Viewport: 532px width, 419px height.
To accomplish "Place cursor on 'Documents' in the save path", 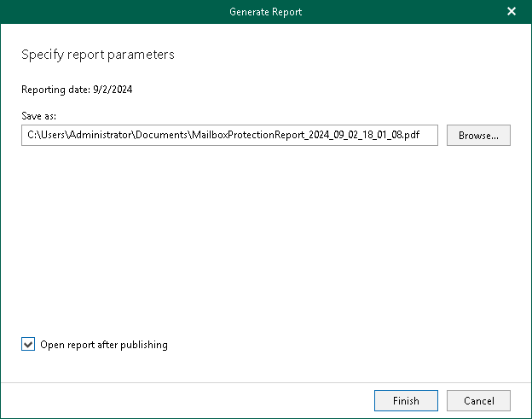I will (161, 135).
